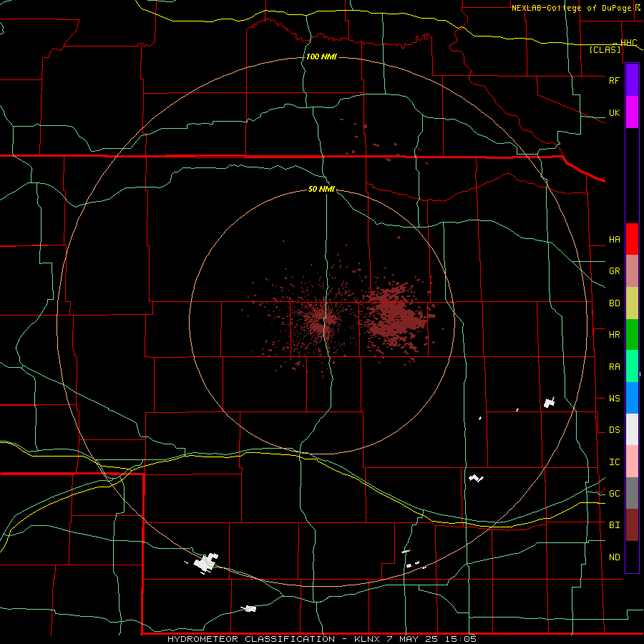
Task: Click the GR legend label
Action: (x=614, y=270)
